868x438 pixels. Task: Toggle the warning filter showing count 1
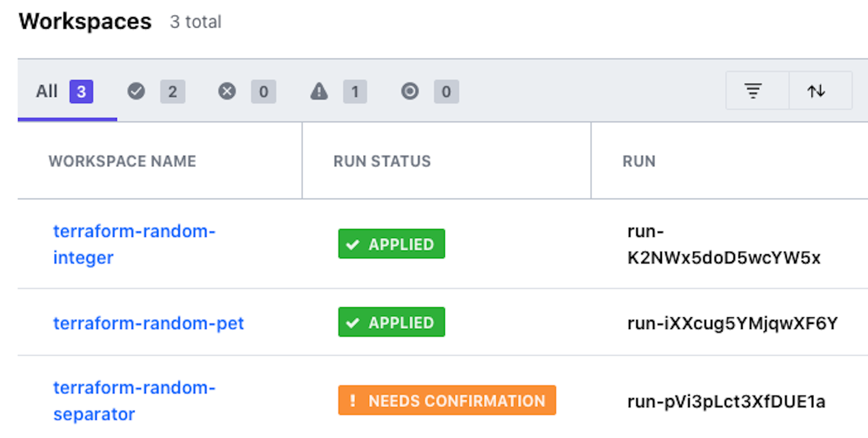[355, 91]
